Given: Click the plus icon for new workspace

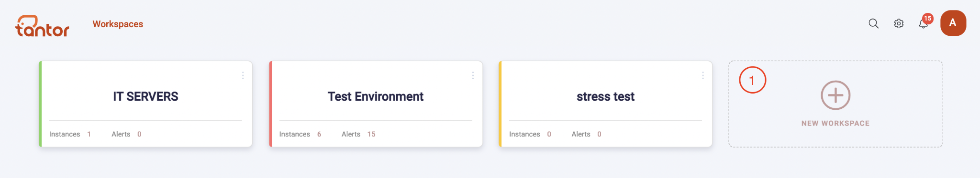Looking at the screenshot, I should 835,95.
